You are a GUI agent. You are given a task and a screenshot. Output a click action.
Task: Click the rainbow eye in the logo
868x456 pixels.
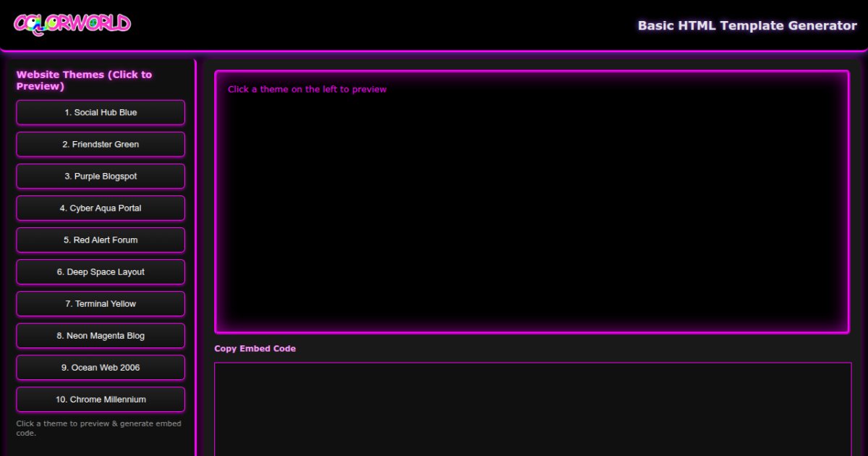pyautogui.click(x=33, y=22)
